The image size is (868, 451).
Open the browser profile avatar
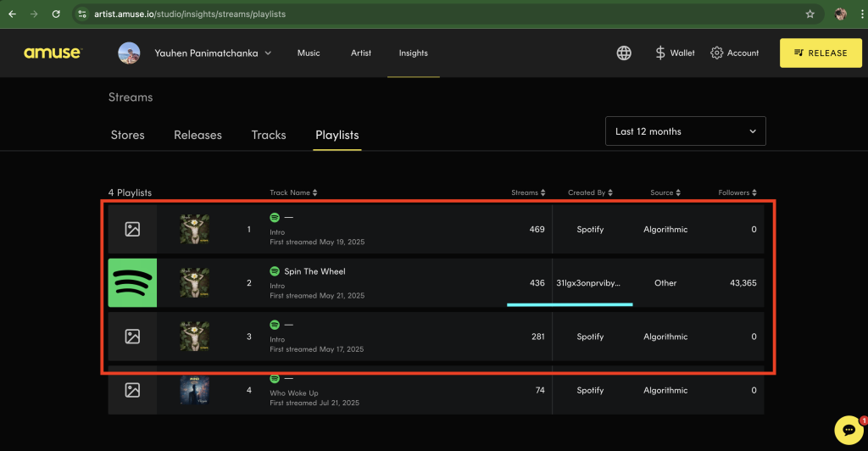tap(840, 14)
